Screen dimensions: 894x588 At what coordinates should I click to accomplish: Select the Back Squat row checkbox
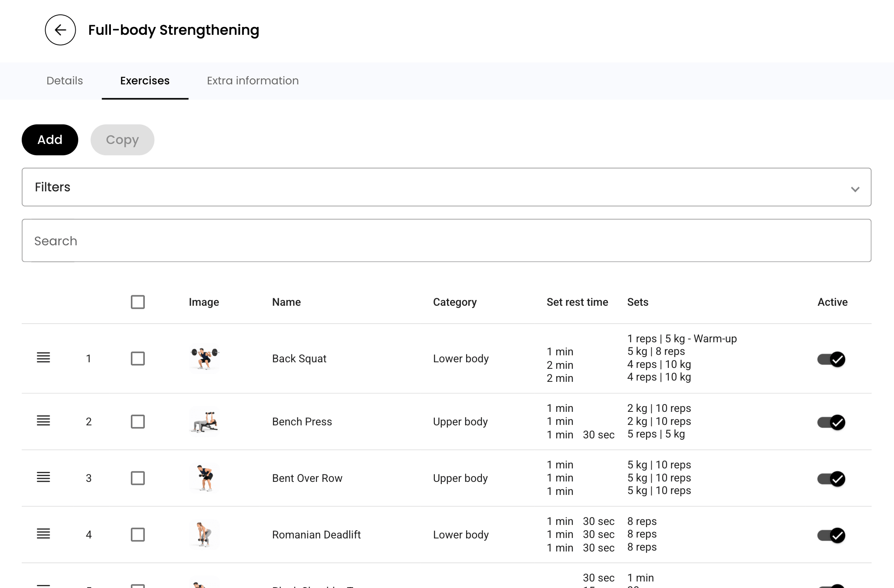138,358
